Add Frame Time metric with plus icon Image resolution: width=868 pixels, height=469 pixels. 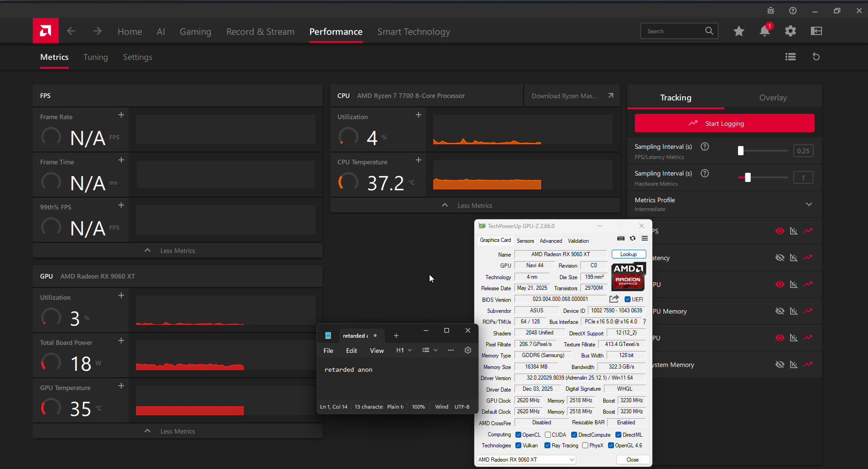click(x=121, y=160)
